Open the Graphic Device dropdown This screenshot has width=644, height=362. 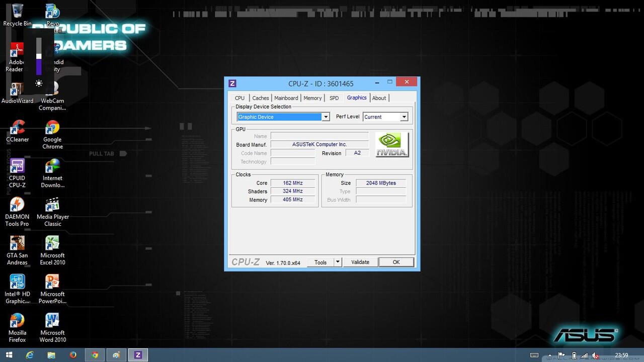coord(283,117)
